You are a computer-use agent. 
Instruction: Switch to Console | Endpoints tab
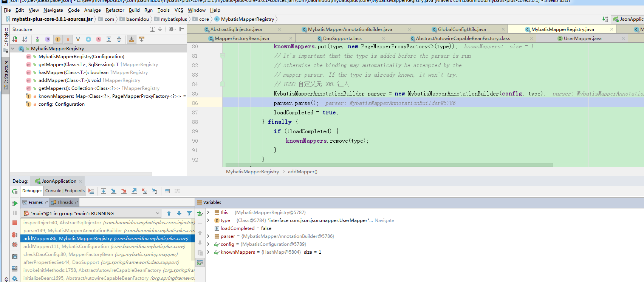click(65, 191)
